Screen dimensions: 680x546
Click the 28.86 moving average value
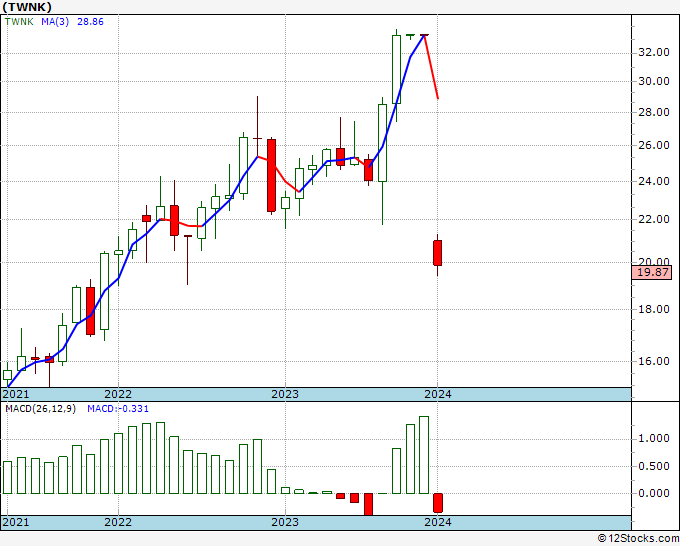[x=90, y=21]
